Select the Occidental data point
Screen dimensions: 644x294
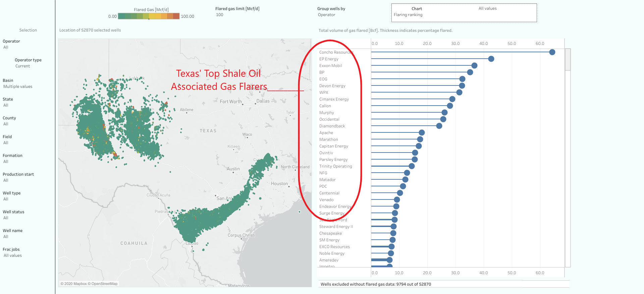pyautogui.click(x=443, y=119)
